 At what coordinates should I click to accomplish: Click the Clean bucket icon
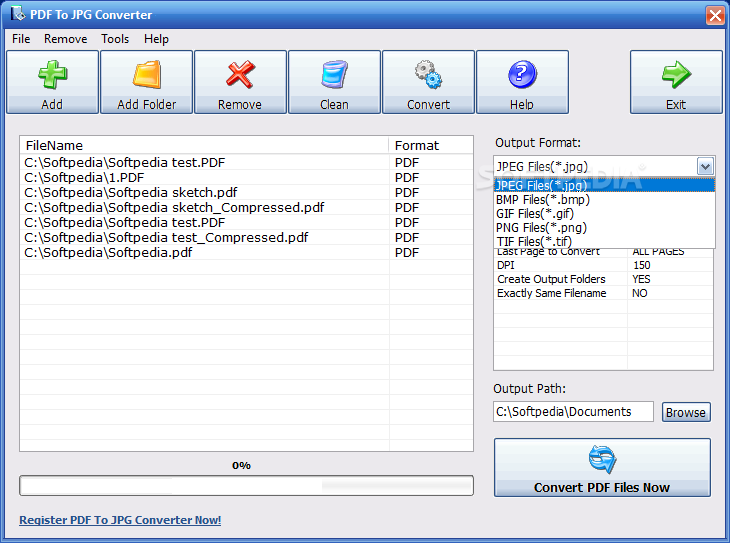pyautogui.click(x=334, y=75)
